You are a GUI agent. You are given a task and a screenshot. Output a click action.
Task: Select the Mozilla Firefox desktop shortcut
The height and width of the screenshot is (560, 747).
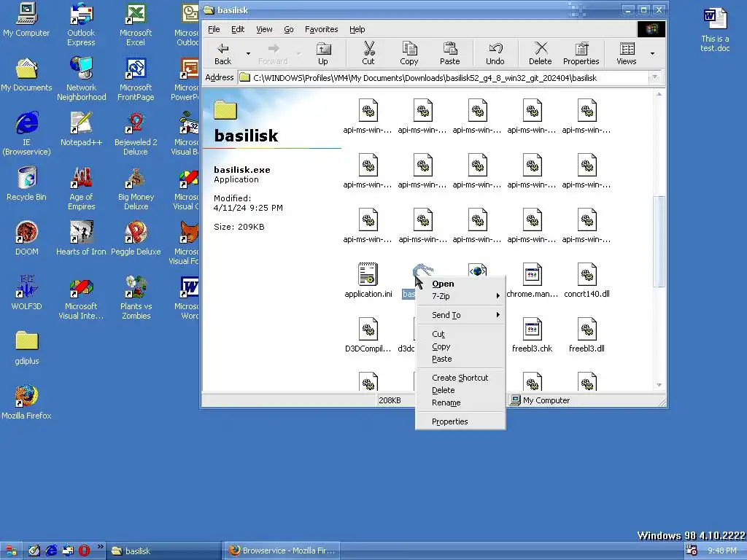pos(26,403)
